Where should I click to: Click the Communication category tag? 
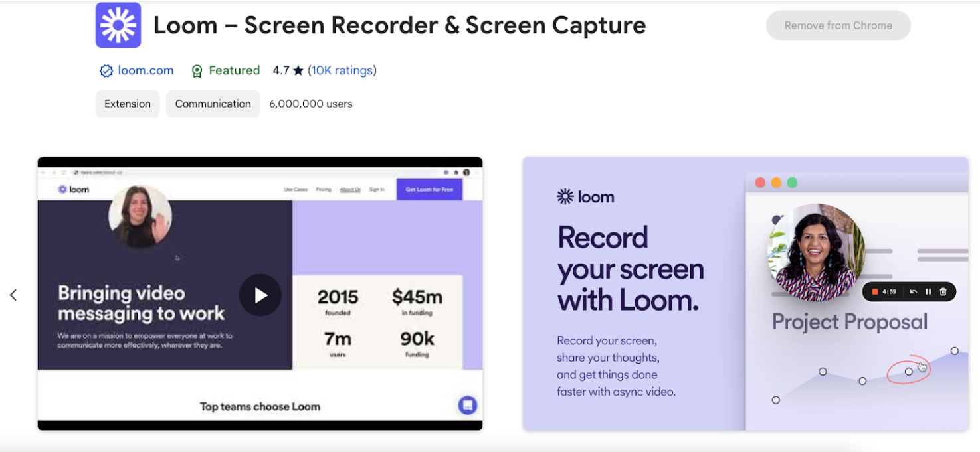click(213, 104)
